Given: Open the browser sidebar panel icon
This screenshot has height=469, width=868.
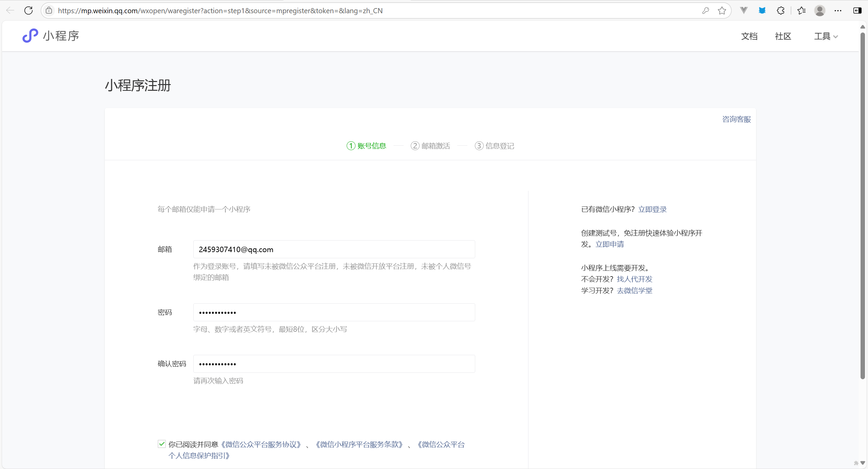Looking at the screenshot, I should [857, 11].
